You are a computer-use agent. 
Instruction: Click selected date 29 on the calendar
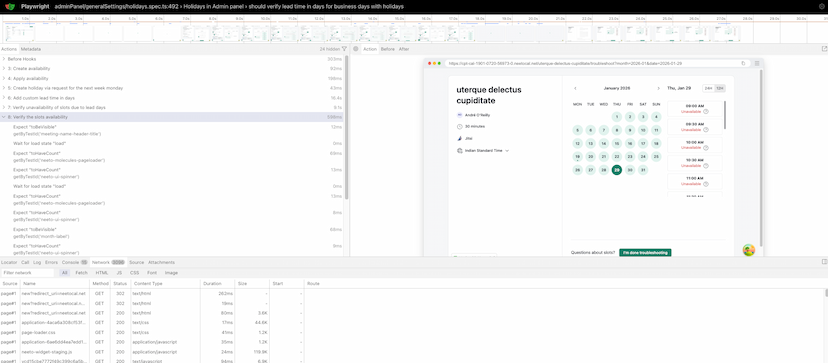pos(617,170)
